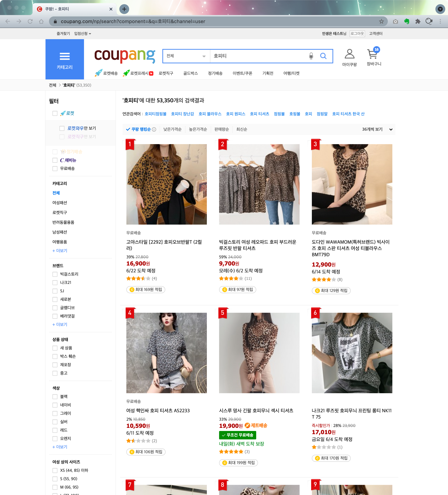Image resolution: width=448 pixels, height=495 pixels.
Task: Open the My Coupang profile icon
Action: pos(349,54)
